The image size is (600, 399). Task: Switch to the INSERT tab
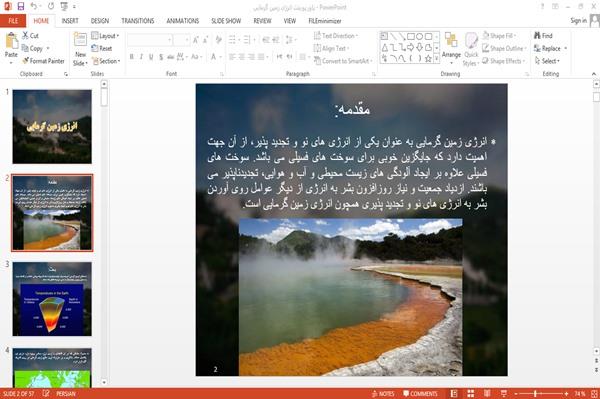click(70, 21)
